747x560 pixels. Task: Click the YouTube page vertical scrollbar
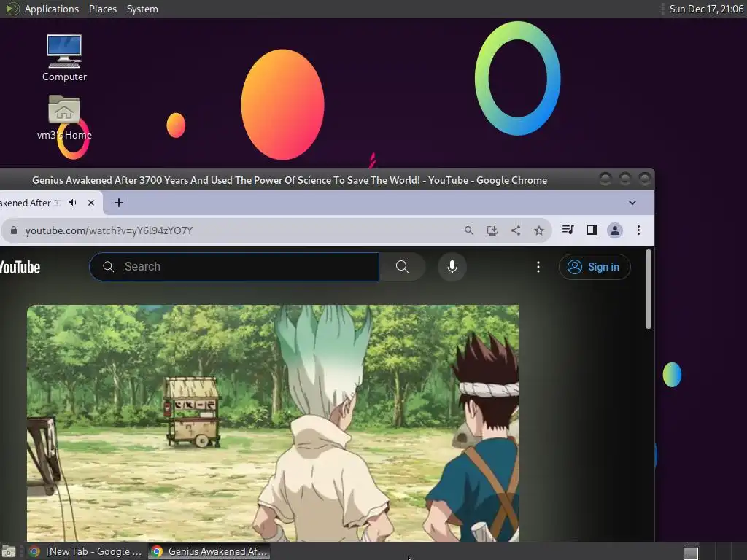(x=649, y=289)
